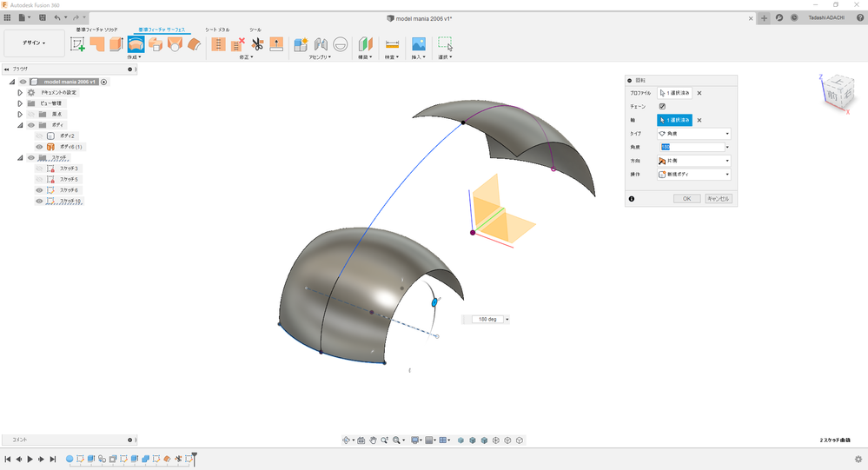Open the 180 deg canvas value dropdown
Viewport: 868px width, 470px height.
tap(507, 320)
